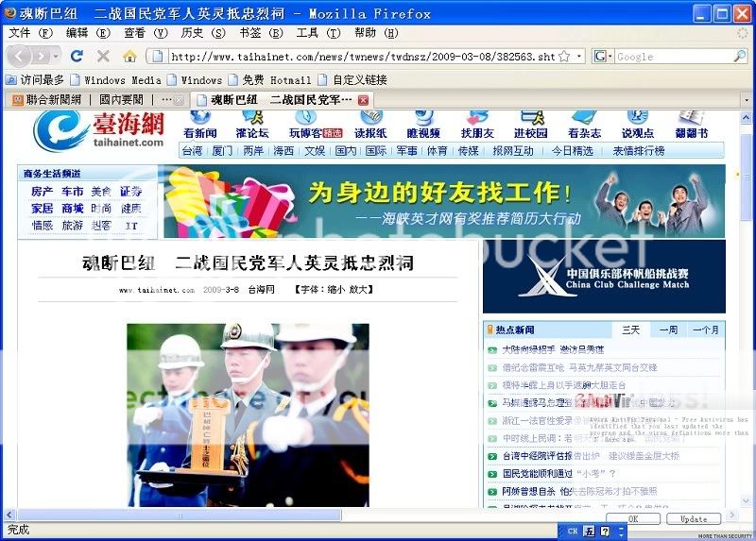Click the Stop loading X icon

point(104,57)
